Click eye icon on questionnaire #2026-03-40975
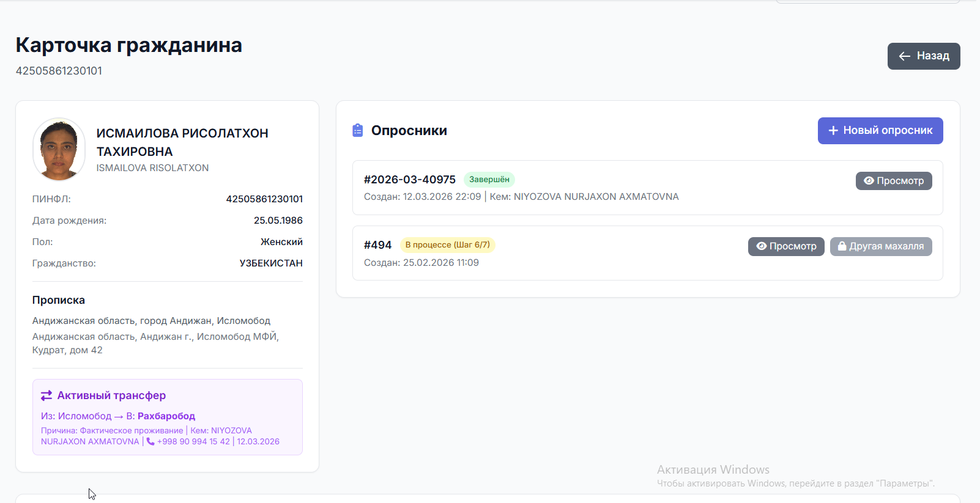980x503 pixels. pos(868,181)
